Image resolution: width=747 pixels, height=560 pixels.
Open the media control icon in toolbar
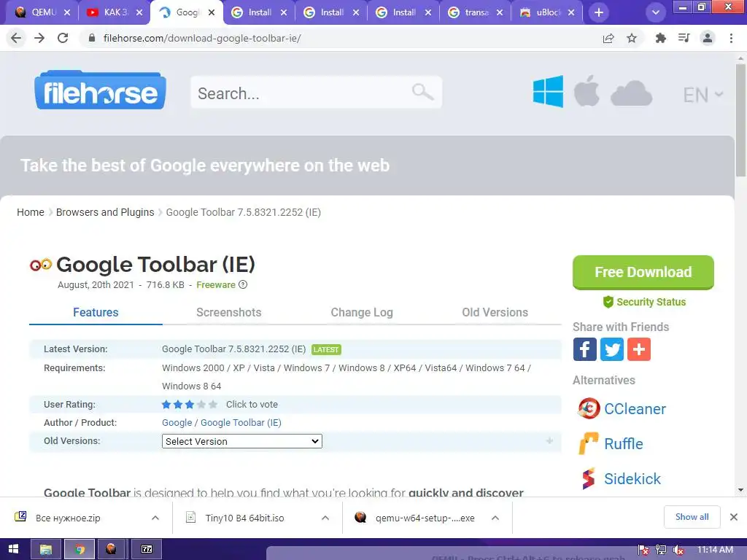pos(684,38)
